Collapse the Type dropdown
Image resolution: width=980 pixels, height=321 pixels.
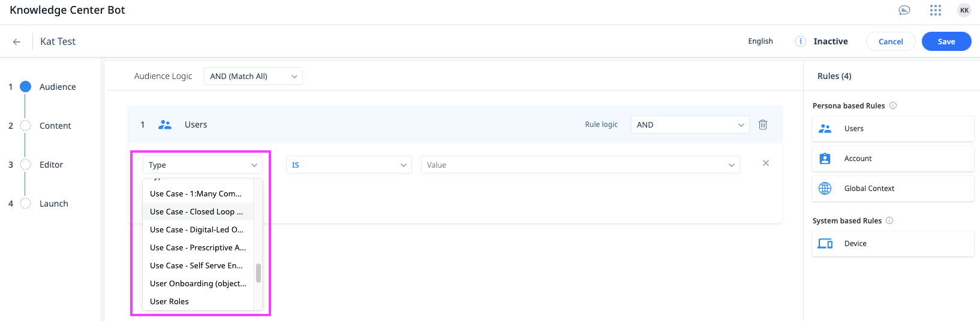203,165
